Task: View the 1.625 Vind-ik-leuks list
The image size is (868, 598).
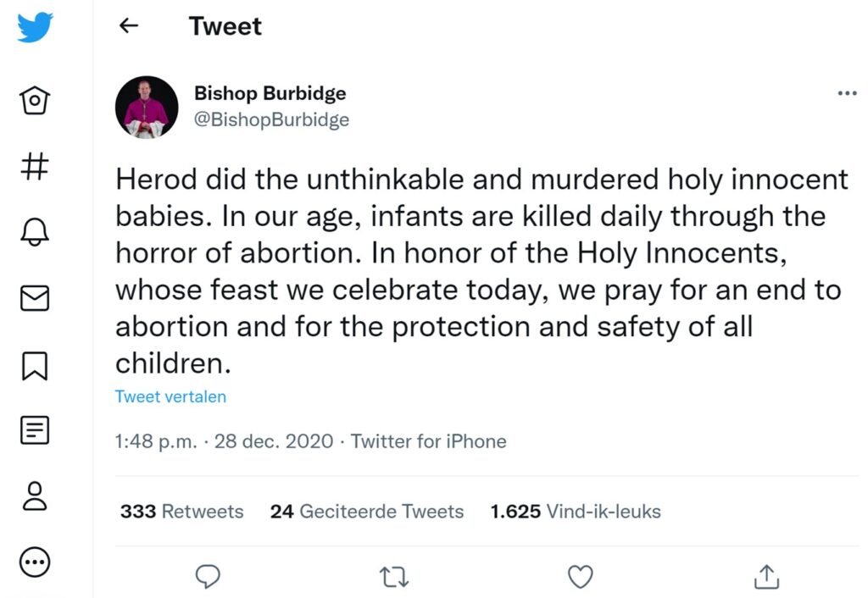Action: 576,512
